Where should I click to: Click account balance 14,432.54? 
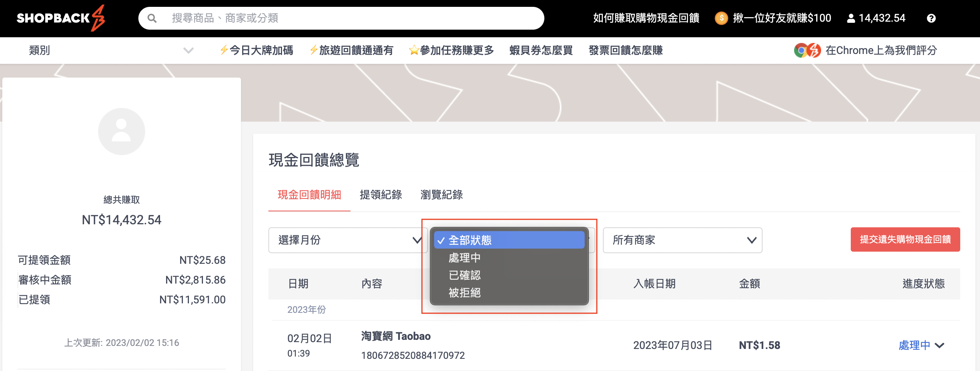click(882, 18)
